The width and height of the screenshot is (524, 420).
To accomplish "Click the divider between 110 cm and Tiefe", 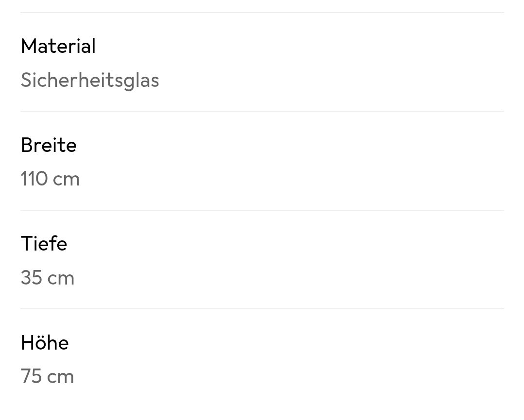I will pyautogui.click(x=262, y=210).
